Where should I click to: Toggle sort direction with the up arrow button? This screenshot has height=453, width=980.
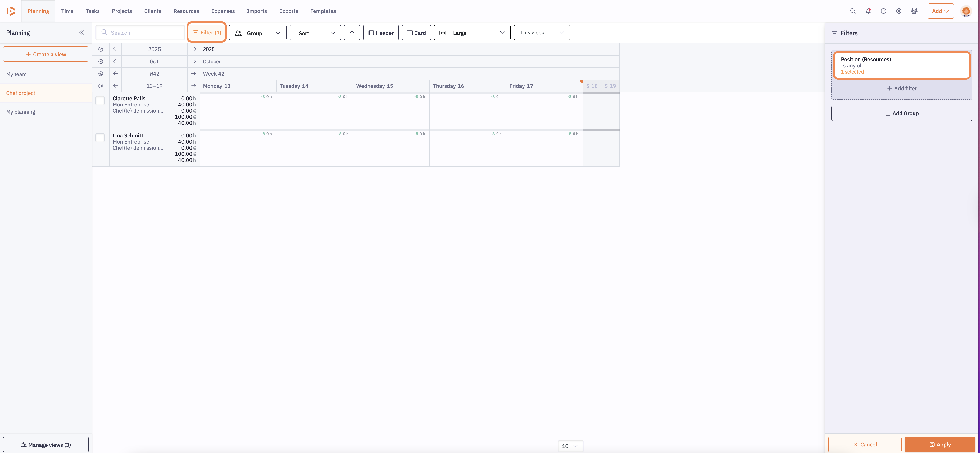[x=352, y=33]
